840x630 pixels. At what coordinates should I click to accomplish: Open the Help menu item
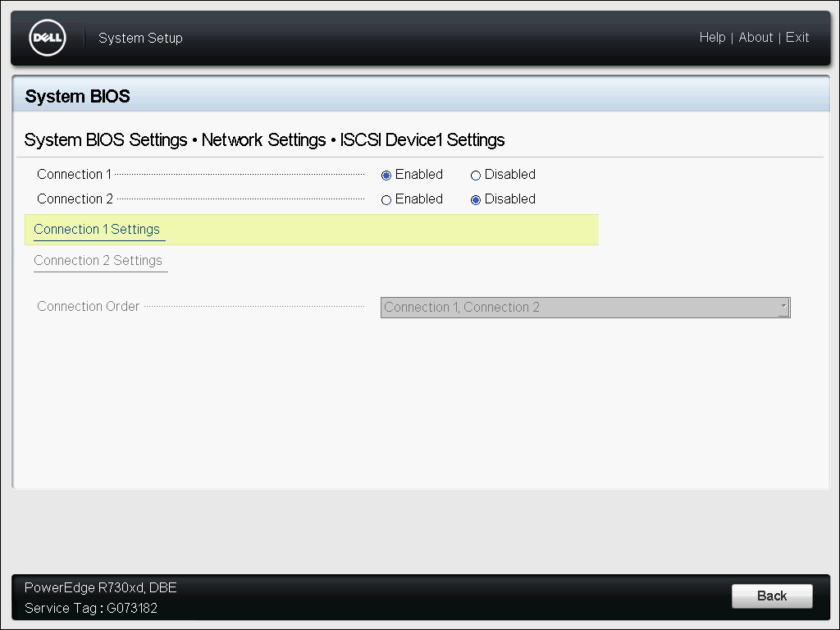[712, 38]
